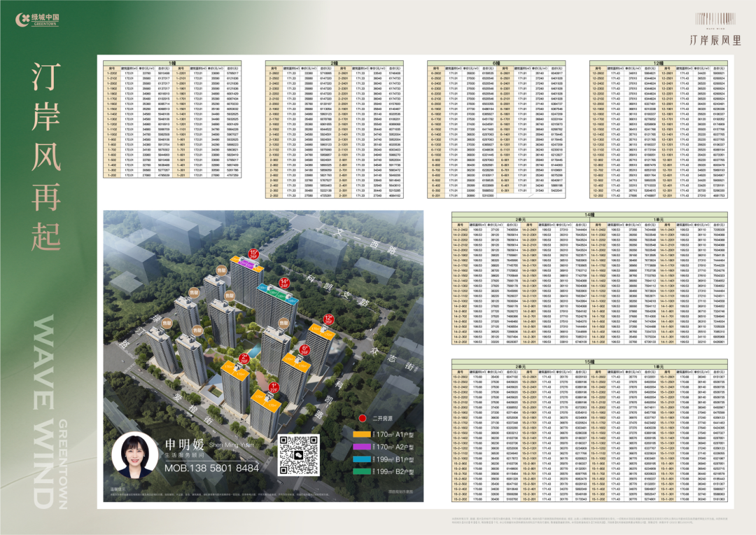Click room cell 1-2202 in 1幢 table
This screenshot has width=756, height=535.
[x=112, y=74]
